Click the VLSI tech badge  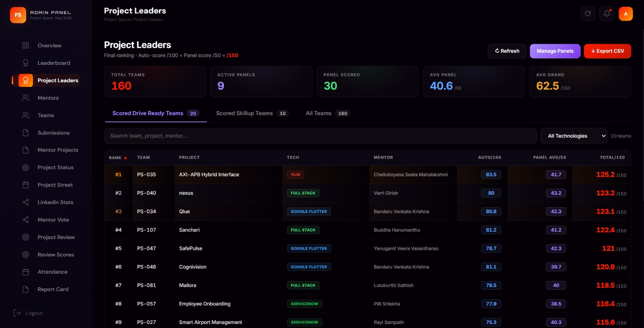point(295,175)
